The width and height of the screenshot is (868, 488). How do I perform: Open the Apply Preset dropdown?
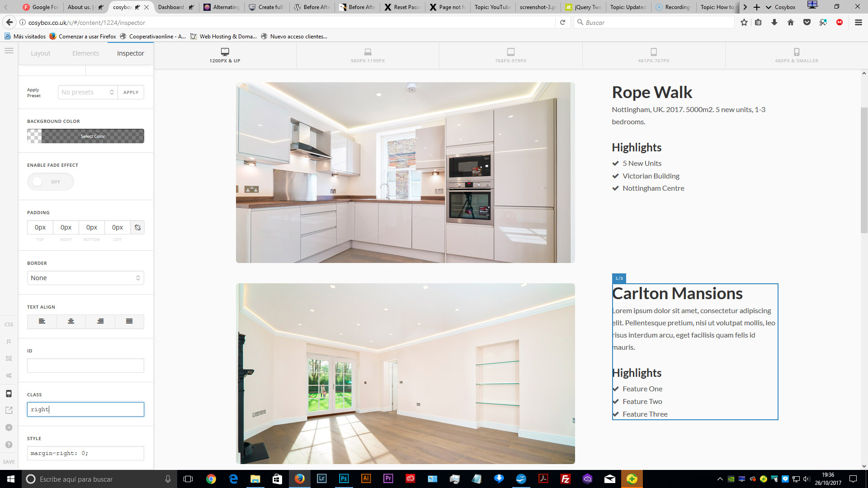click(88, 92)
